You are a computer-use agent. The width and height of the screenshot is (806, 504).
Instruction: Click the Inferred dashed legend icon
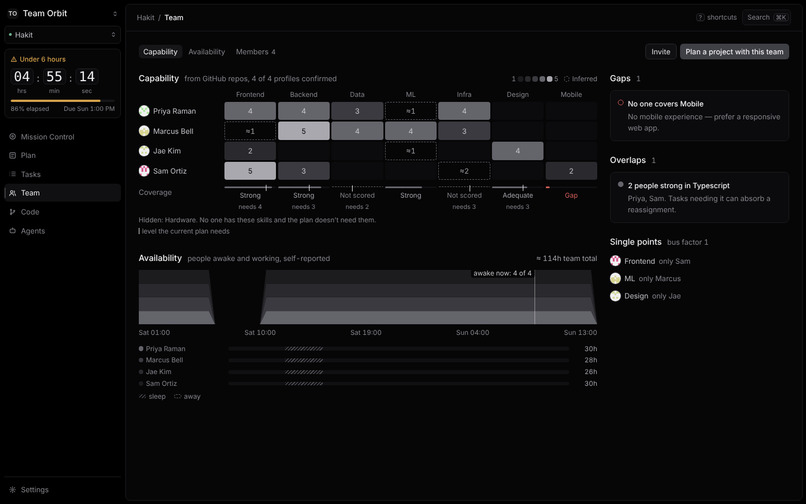(566, 79)
